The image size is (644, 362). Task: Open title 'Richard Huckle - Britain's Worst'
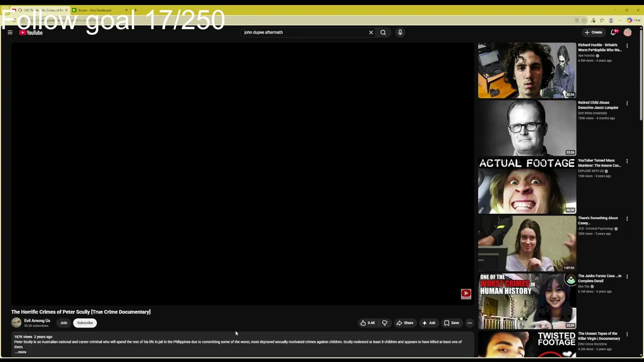click(600, 47)
